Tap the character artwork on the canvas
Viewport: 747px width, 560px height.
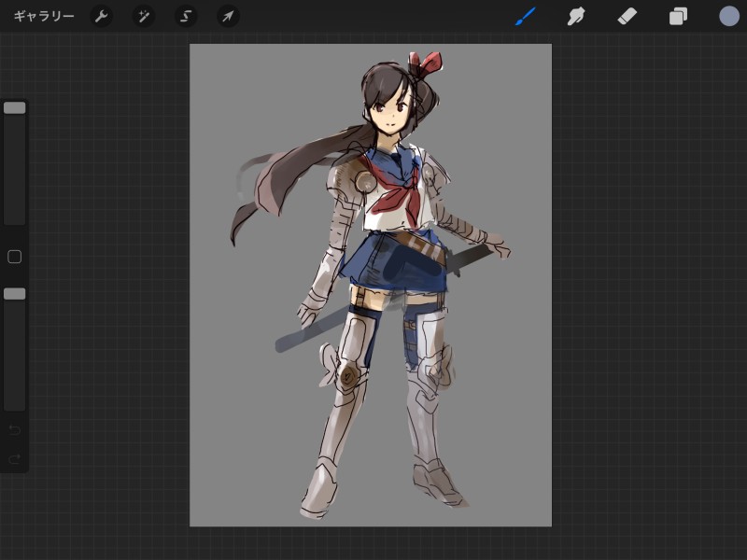coord(371,285)
